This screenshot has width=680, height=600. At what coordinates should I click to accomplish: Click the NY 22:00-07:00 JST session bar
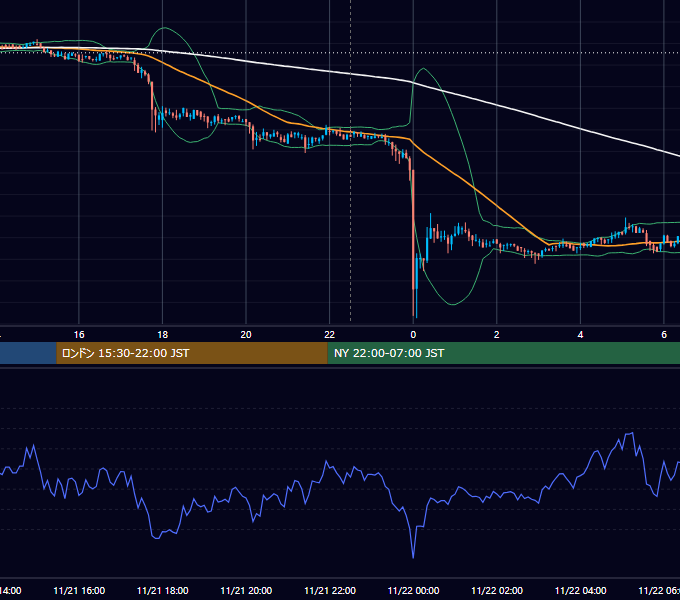503,353
